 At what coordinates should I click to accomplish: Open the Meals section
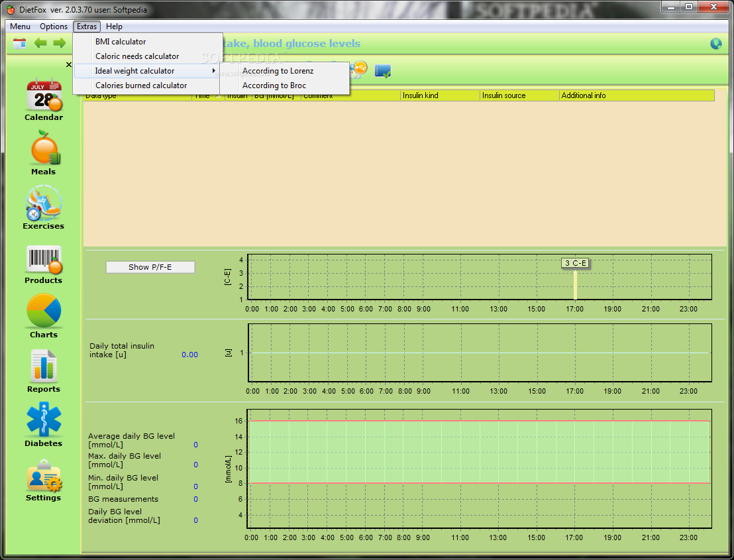44,153
